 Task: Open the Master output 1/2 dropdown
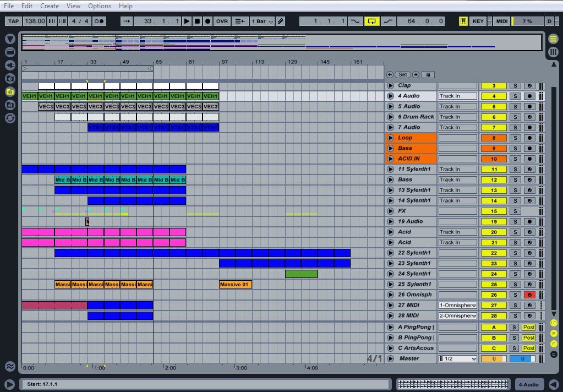click(457, 358)
